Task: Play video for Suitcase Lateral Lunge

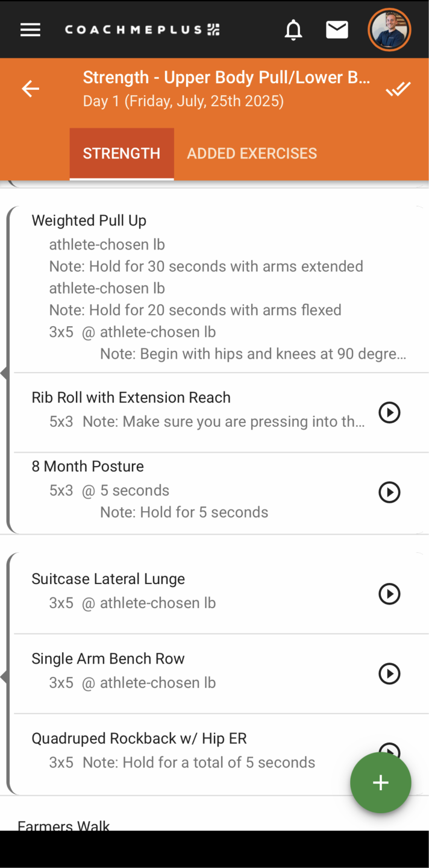Action: click(x=389, y=594)
